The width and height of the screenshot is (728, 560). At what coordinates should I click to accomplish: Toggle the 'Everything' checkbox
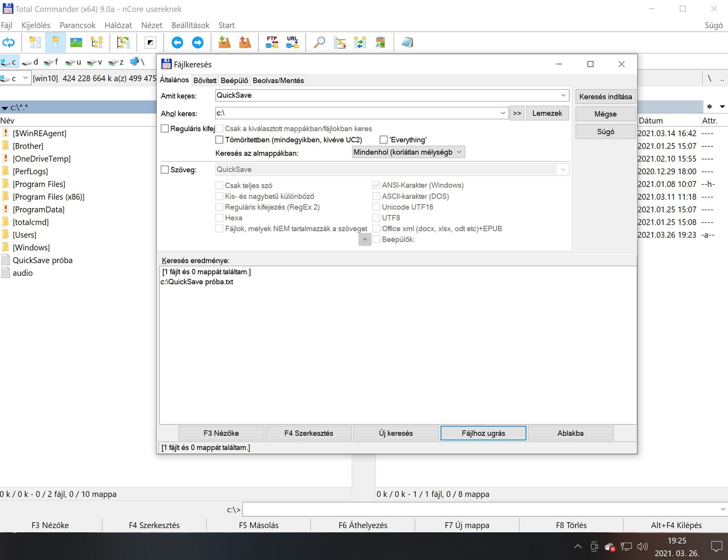pos(384,140)
